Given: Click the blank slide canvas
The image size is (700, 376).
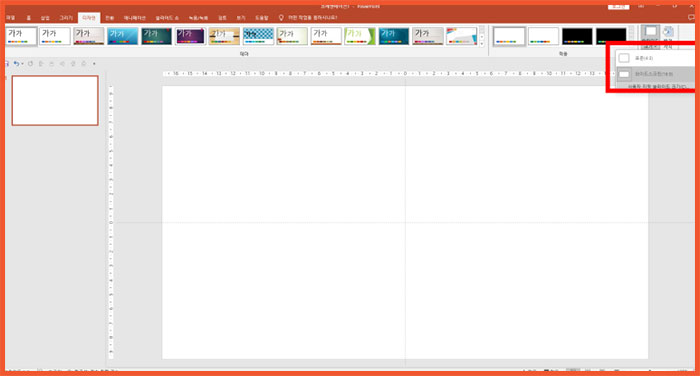Looking at the screenshot, I should coord(405,222).
